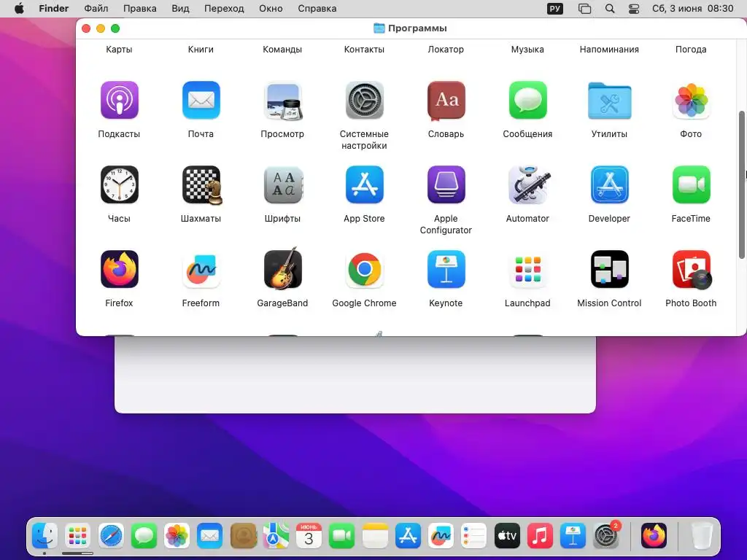
Task: Select FaceTime in Programs window
Action: pyautogui.click(x=692, y=184)
